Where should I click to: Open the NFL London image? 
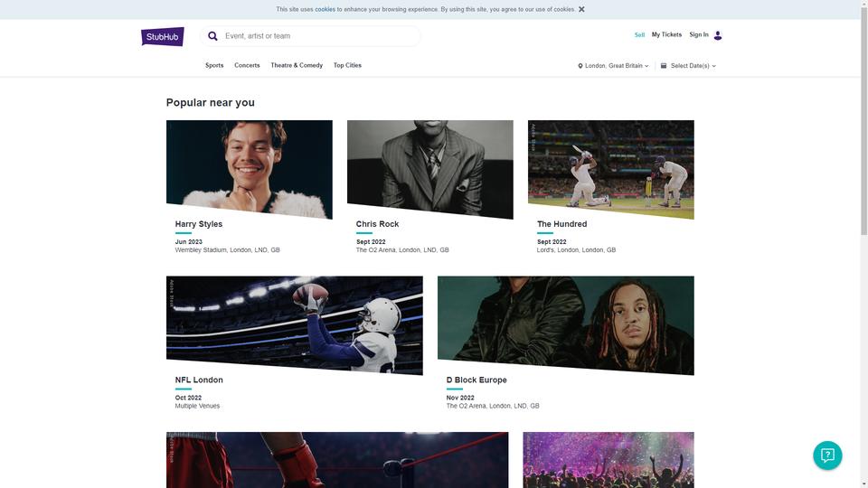tap(295, 325)
